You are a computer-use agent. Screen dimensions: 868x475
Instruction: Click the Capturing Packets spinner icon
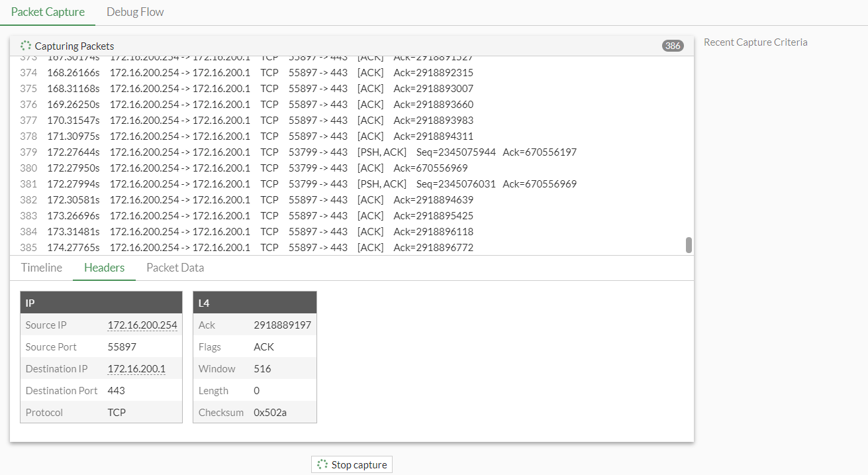coord(26,46)
